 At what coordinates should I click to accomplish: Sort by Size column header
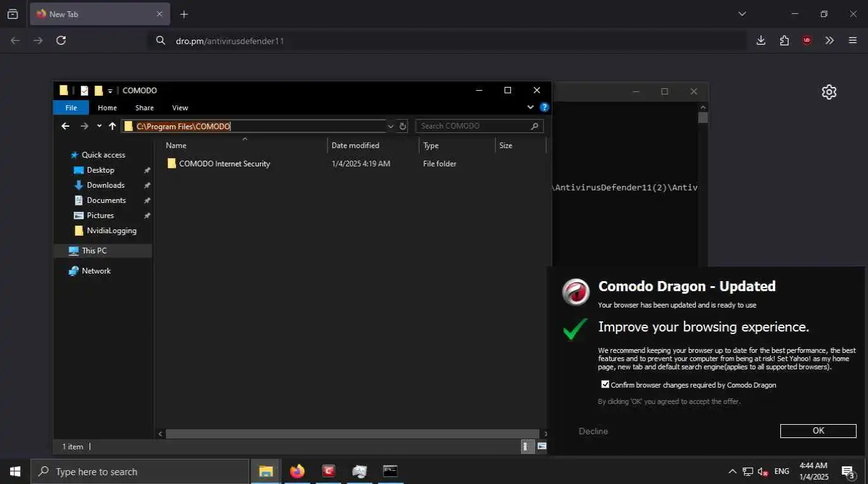coord(520,146)
